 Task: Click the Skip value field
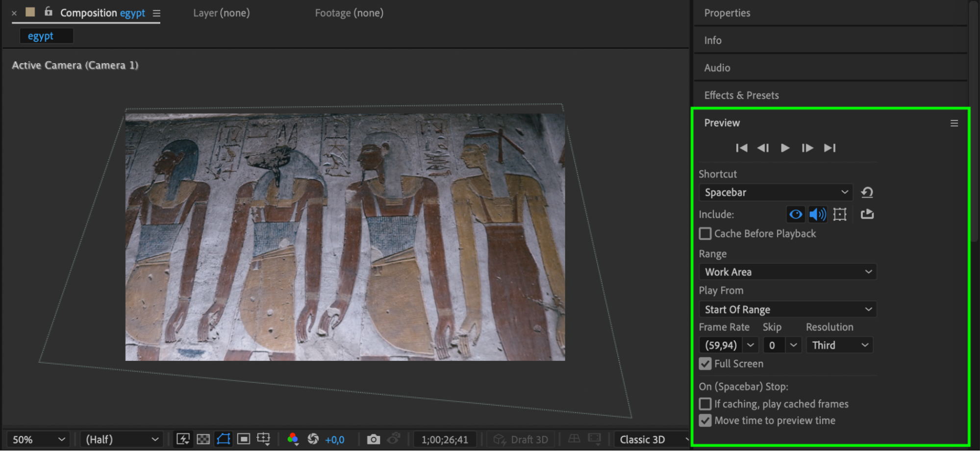(774, 345)
